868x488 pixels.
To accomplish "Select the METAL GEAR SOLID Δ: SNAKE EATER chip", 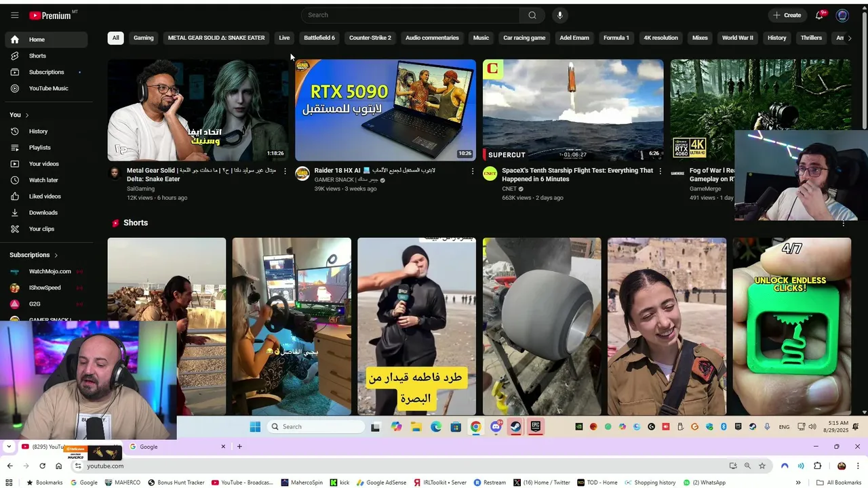I will tap(216, 38).
